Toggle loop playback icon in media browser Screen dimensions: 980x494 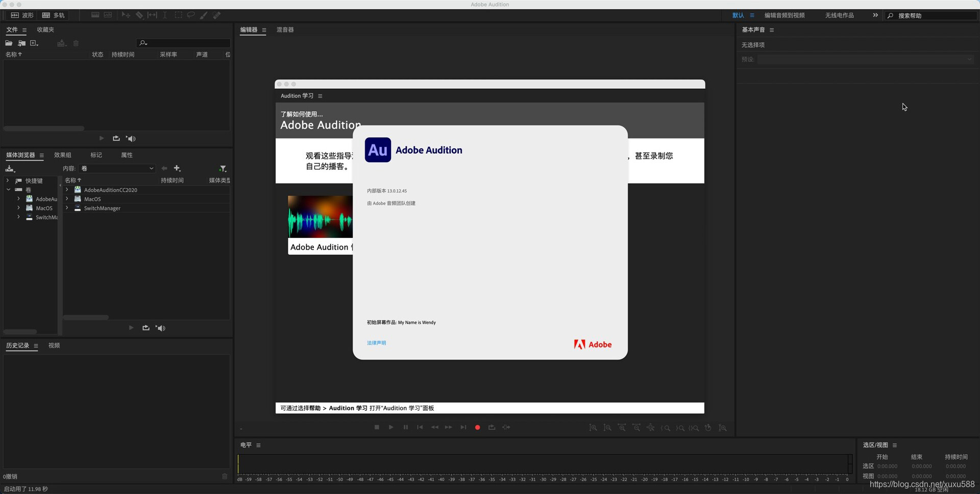146,328
